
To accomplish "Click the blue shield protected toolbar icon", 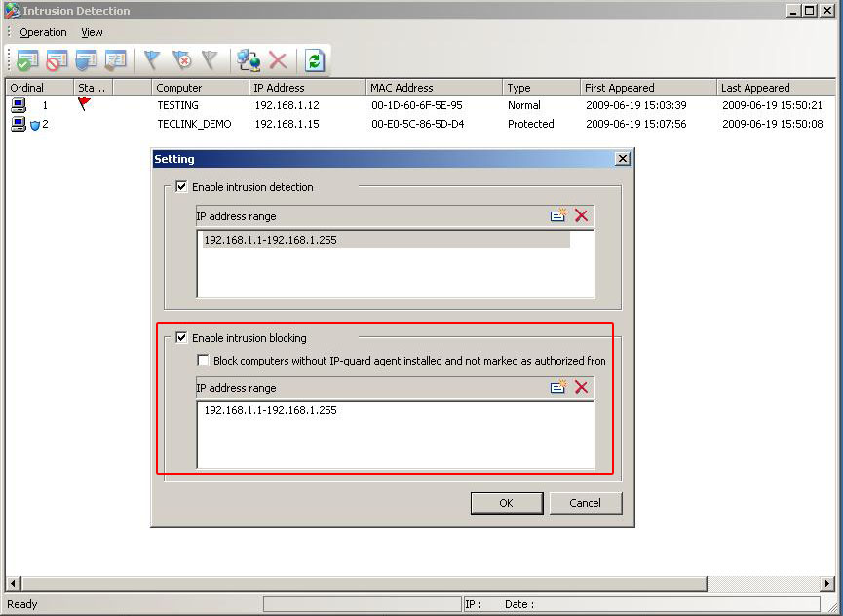I will click(x=86, y=60).
